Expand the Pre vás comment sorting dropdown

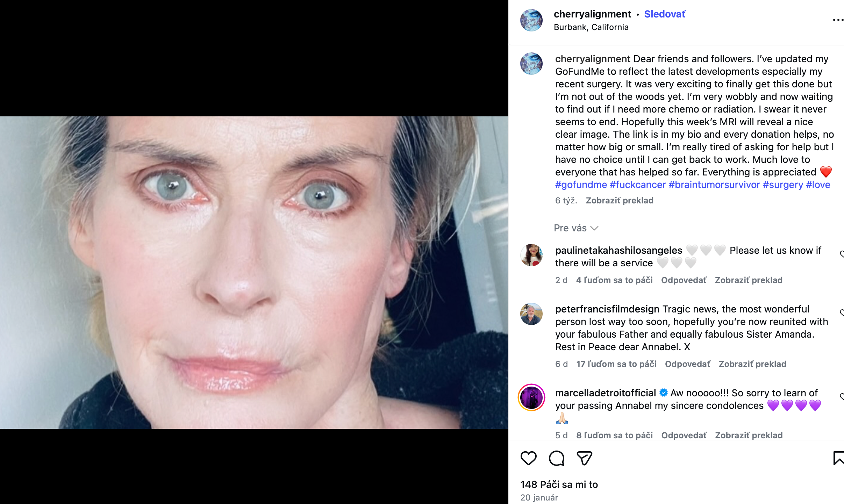576,228
